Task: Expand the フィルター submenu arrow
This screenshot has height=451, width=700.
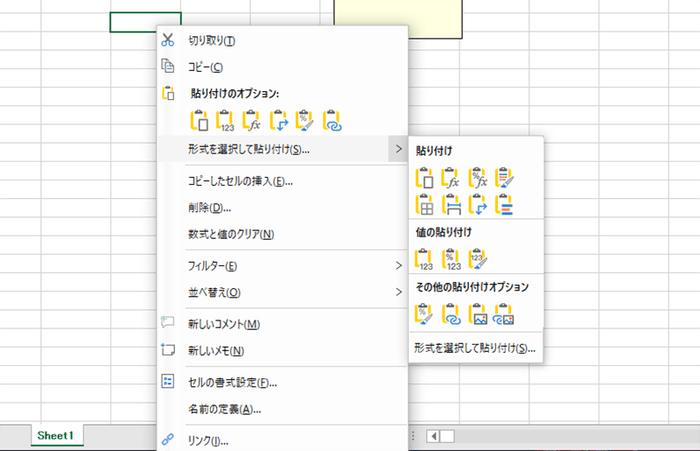Action: click(x=399, y=266)
